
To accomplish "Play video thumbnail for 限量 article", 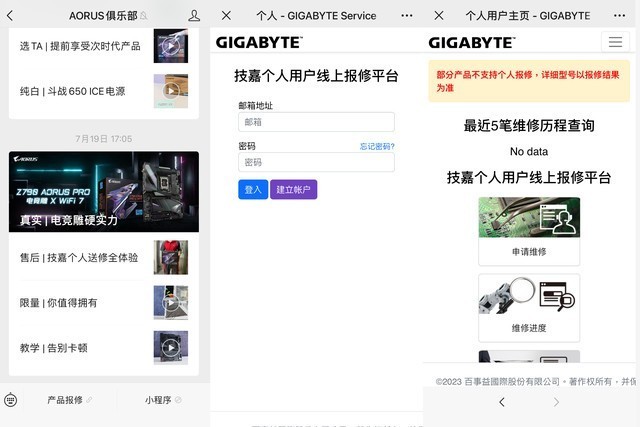I will pyautogui.click(x=171, y=302).
